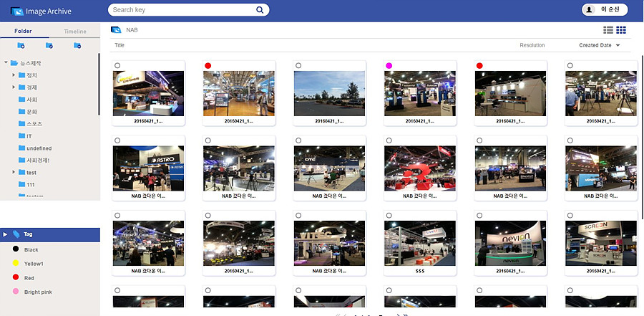Collapse the 뉴스제작 root folder
This screenshot has height=316, width=644.
(x=6, y=63)
